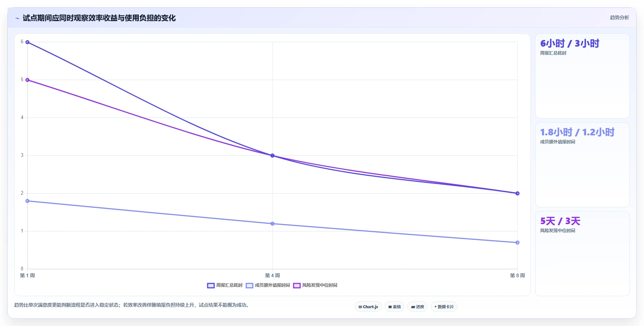Click the 进度 chip
The width and height of the screenshot is (644, 326).
(417, 307)
